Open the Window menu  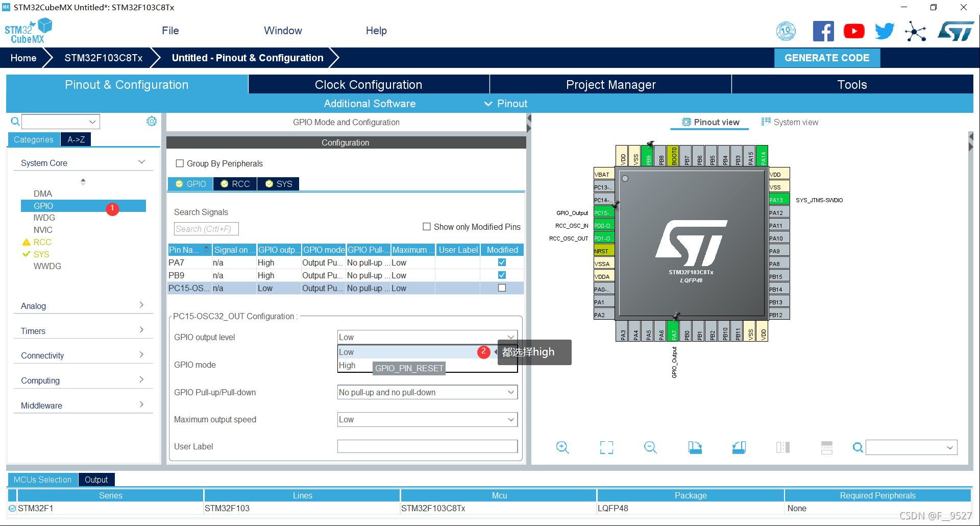[x=283, y=31]
